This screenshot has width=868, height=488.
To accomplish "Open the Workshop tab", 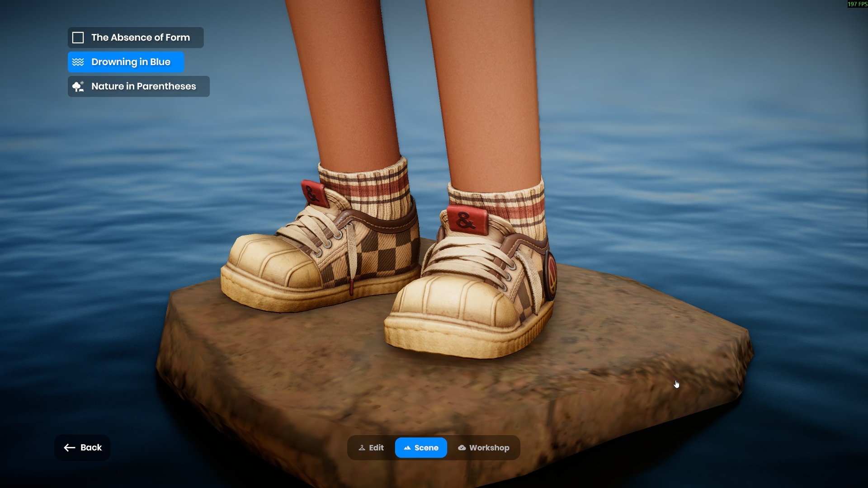I will coord(484,448).
